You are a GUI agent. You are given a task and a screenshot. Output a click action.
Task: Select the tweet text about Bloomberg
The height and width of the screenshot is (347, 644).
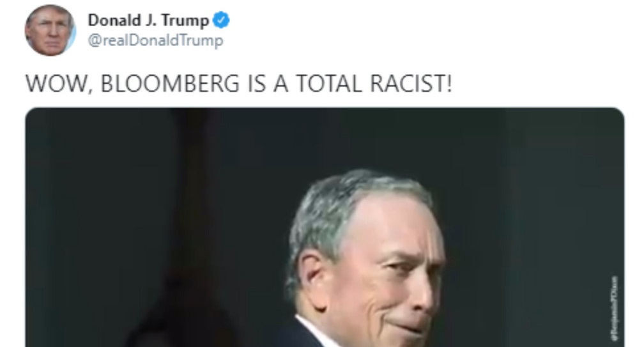tap(239, 84)
